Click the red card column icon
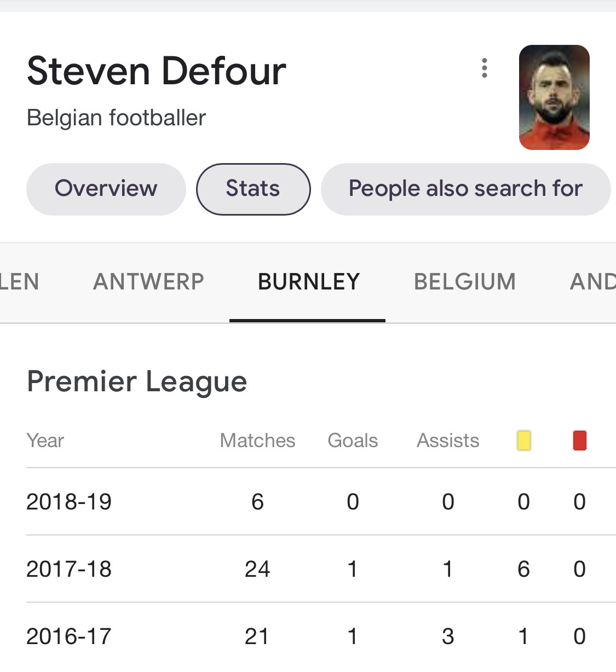 tap(579, 441)
